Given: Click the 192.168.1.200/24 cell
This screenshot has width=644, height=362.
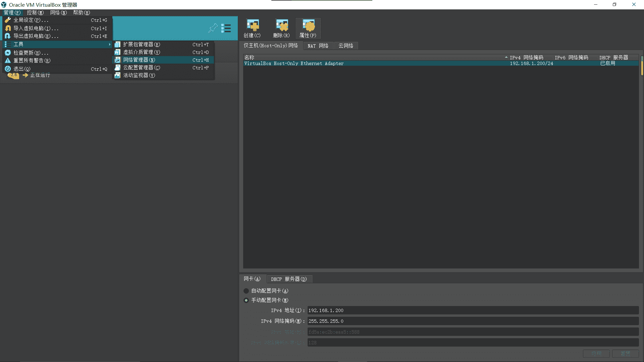Looking at the screenshot, I should (x=531, y=63).
